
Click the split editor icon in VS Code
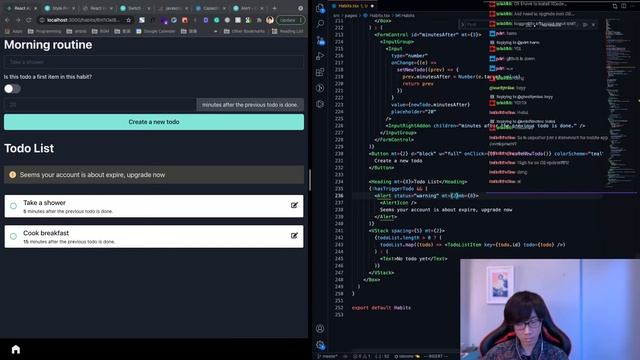(x=623, y=6)
